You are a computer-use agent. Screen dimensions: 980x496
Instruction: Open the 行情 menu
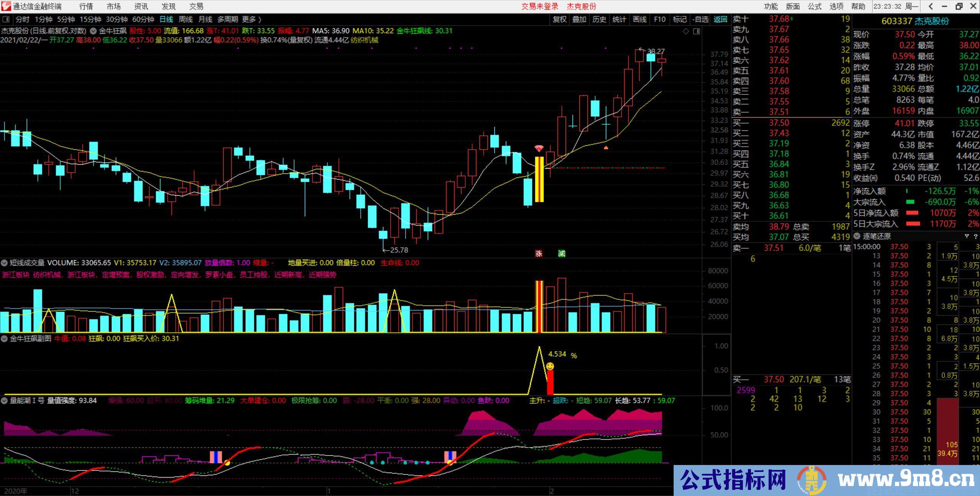pos(86,7)
